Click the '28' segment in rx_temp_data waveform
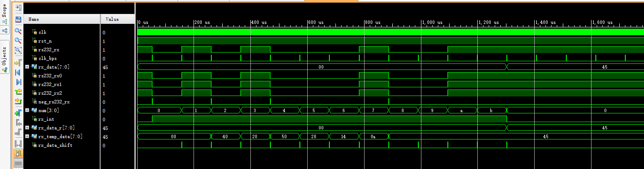The width and height of the screenshot is (644, 169). point(314,136)
